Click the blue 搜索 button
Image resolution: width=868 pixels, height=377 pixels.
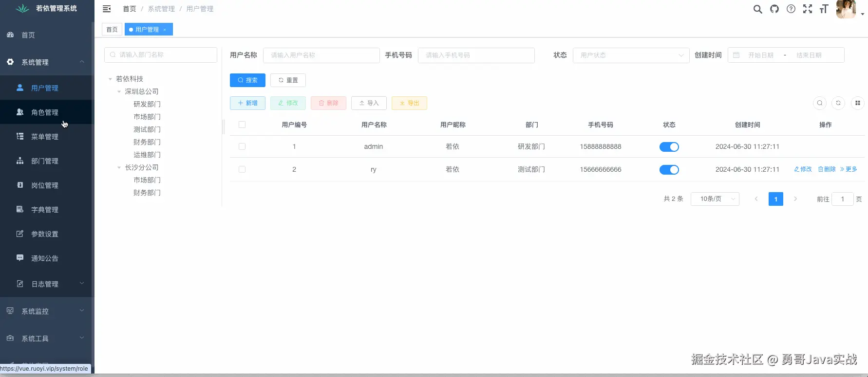tap(247, 80)
